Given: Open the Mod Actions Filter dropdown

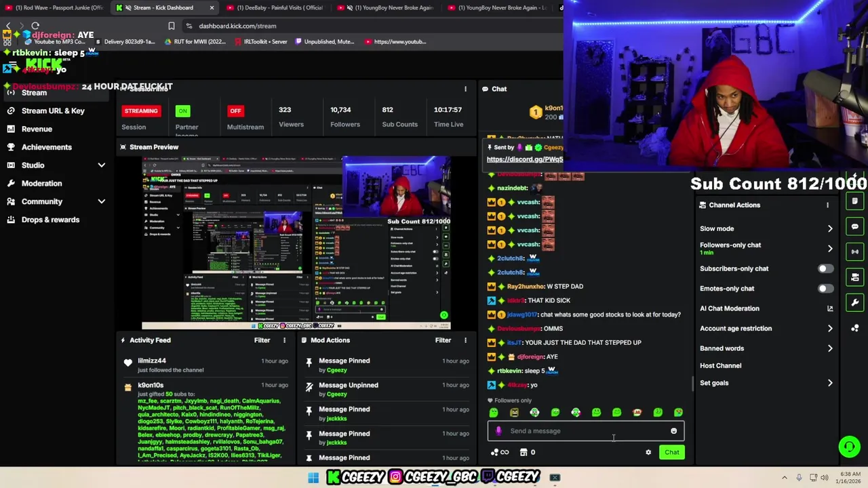Looking at the screenshot, I should click(443, 340).
